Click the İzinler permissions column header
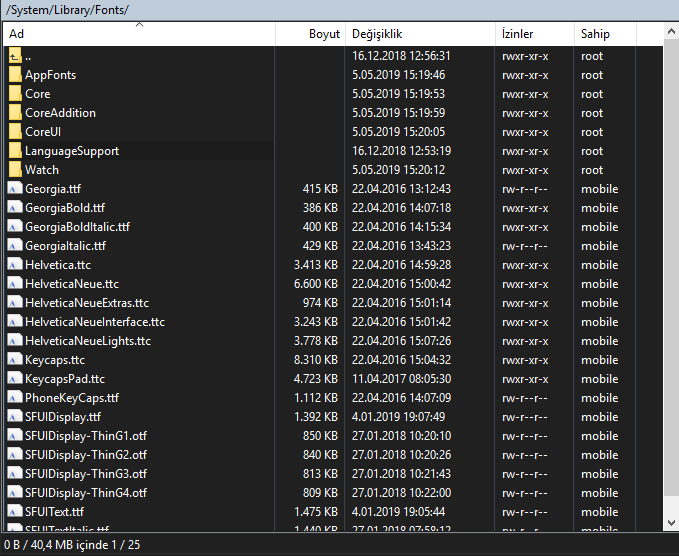Screen dimensions: 679x556 click(x=517, y=34)
